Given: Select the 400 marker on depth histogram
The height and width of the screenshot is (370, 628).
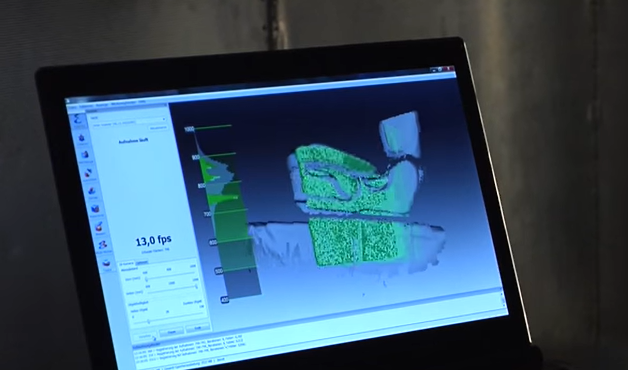Looking at the screenshot, I should 225,299.
